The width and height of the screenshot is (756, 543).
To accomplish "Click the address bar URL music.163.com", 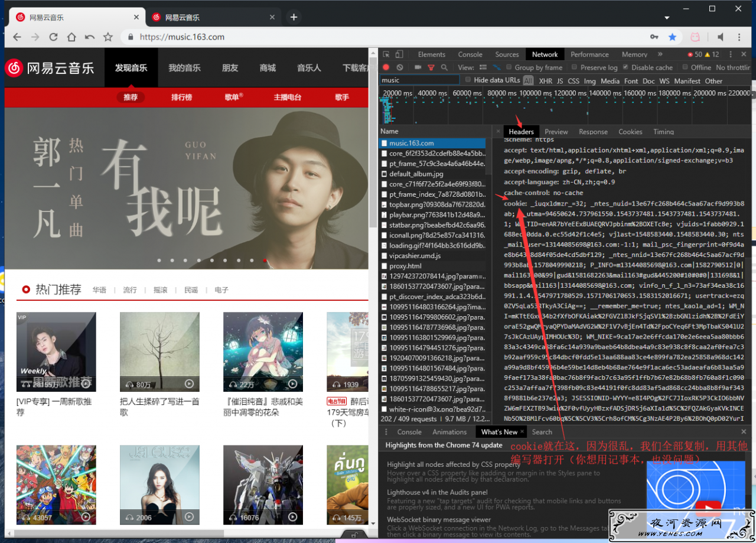I will click(182, 37).
